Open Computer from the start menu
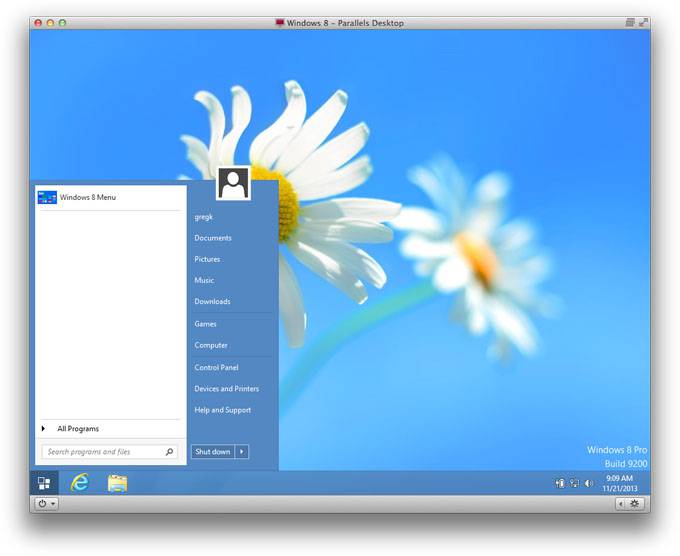680x556 pixels. pos(211,345)
